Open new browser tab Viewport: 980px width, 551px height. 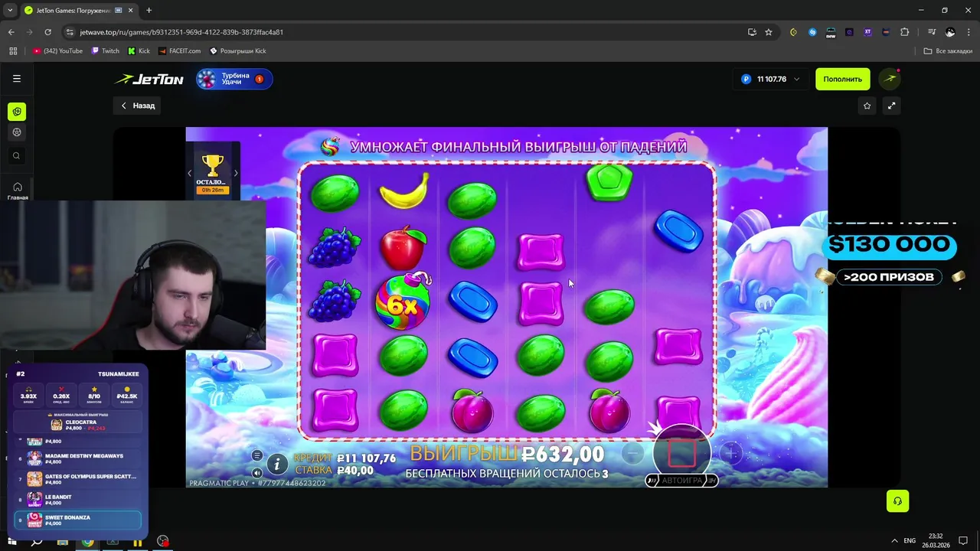pos(149,11)
